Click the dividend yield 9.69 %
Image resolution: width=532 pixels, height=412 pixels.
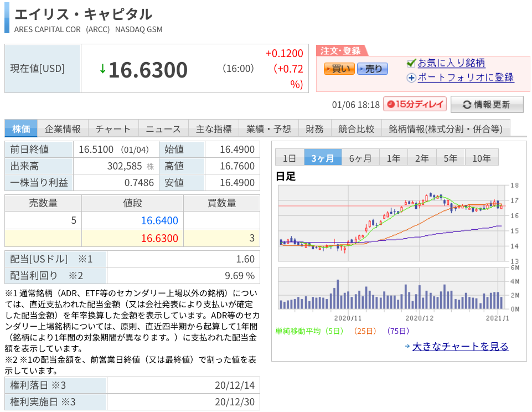pyautogui.click(x=240, y=276)
